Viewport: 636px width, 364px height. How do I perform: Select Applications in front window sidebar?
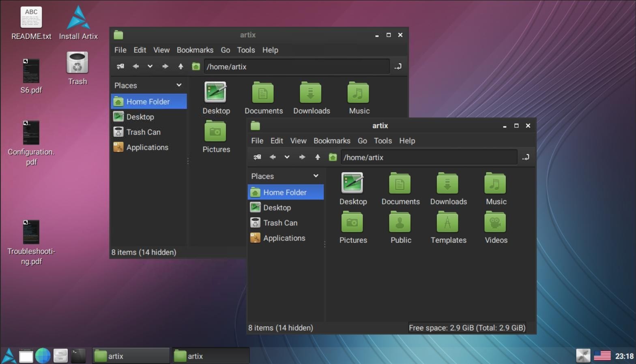(286, 238)
